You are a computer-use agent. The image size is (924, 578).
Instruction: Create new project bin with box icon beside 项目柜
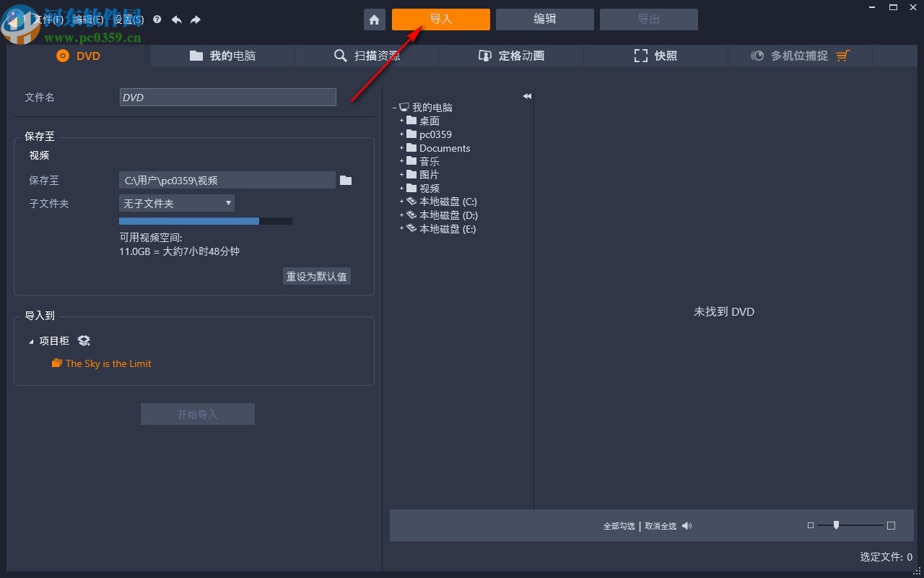(84, 340)
